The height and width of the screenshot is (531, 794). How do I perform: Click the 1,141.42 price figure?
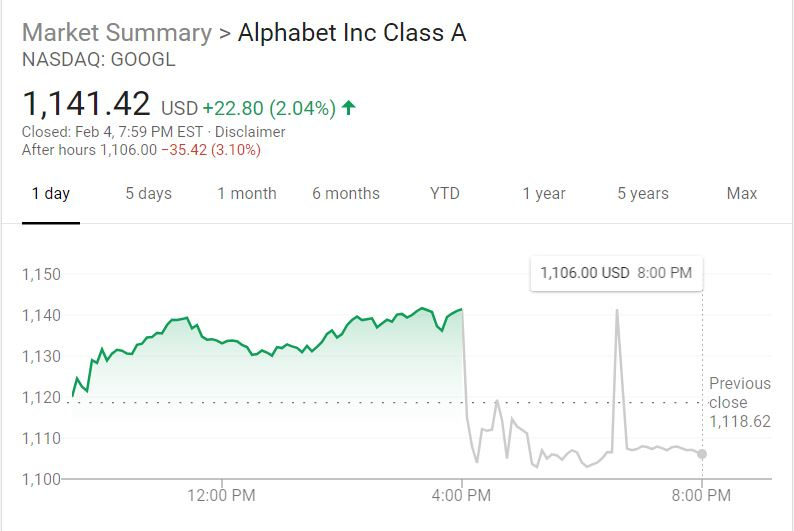86,104
